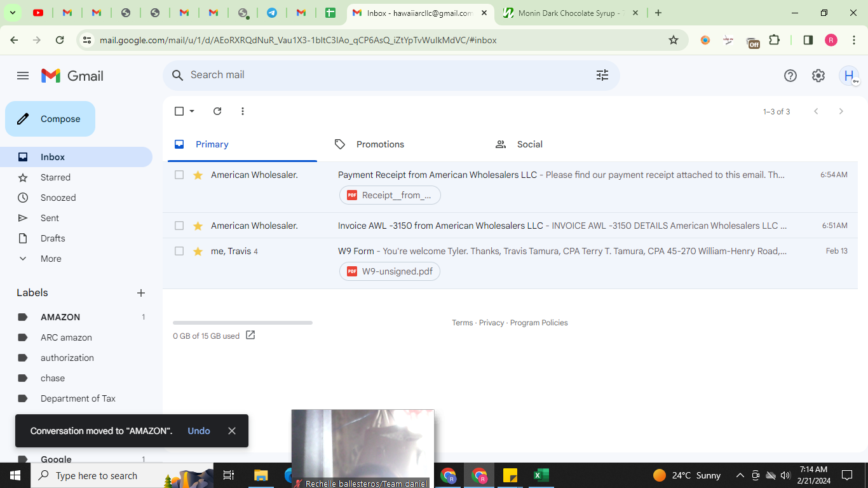
Task: Open the W9-unsigned.pdf attachment
Action: click(x=390, y=271)
